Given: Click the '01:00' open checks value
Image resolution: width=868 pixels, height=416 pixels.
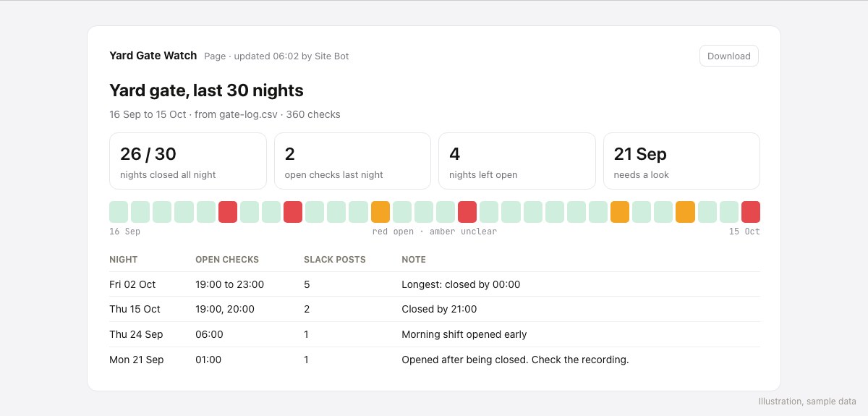Looking at the screenshot, I should tap(208, 360).
